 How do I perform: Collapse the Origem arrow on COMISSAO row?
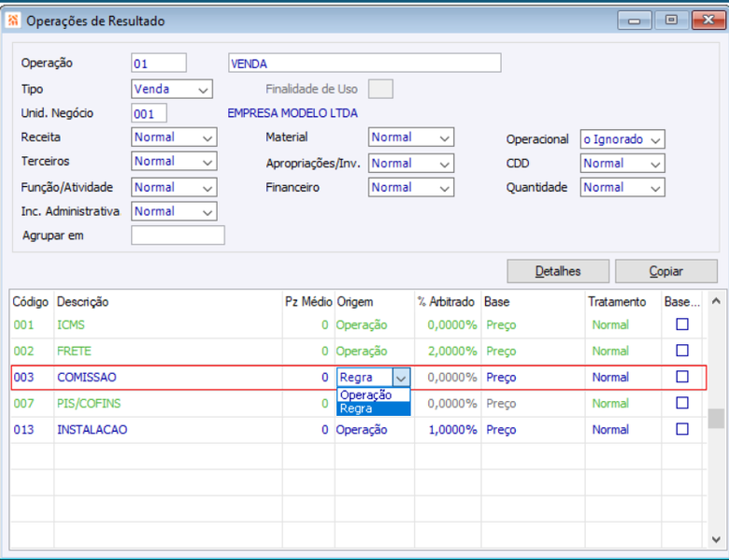pyautogui.click(x=401, y=377)
